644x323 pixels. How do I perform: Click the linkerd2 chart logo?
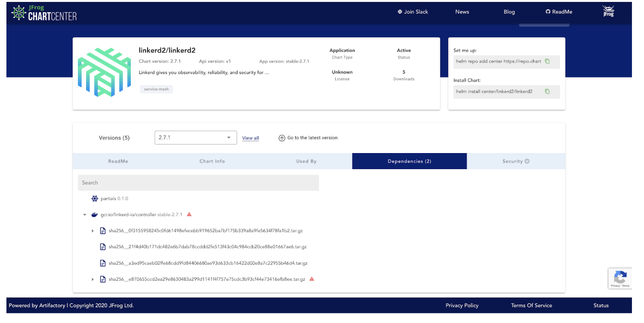coord(104,73)
